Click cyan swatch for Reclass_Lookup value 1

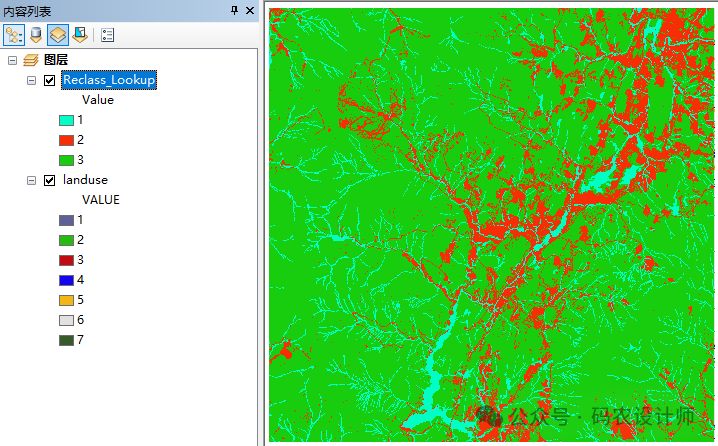coord(67,120)
